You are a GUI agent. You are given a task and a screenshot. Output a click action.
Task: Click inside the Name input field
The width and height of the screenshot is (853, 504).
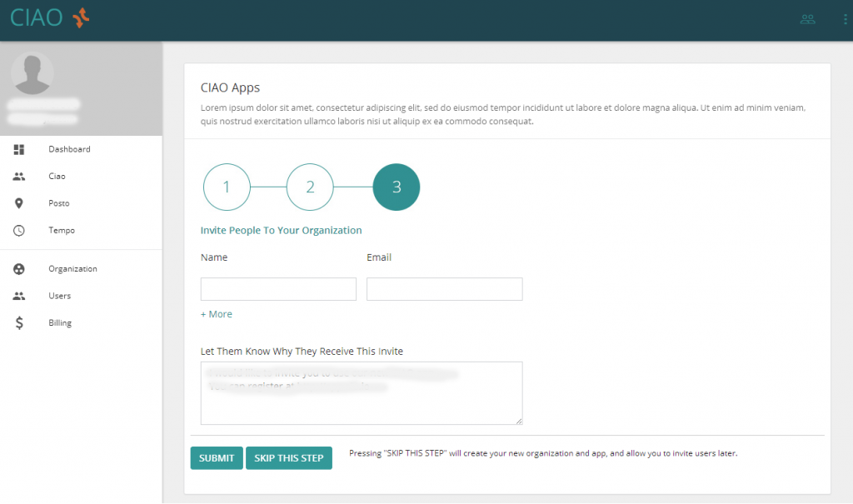(277, 288)
